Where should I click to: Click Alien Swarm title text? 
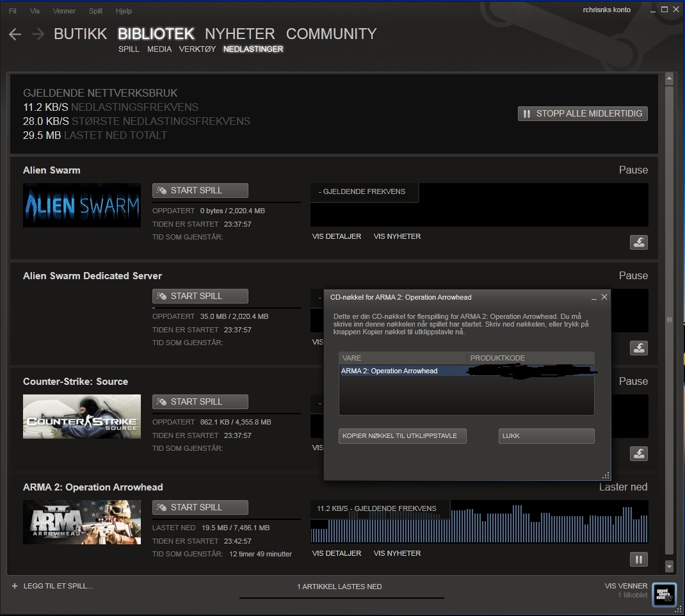(52, 170)
